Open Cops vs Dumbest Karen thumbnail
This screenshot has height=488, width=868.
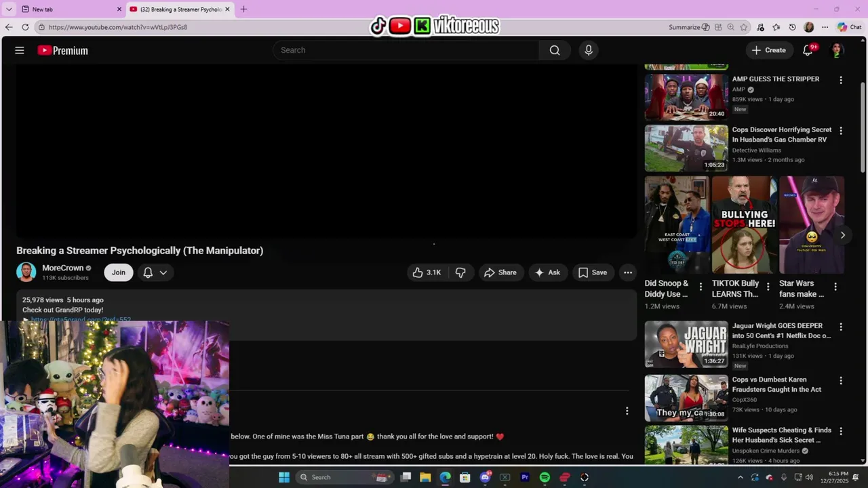pyautogui.click(x=686, y=398)
